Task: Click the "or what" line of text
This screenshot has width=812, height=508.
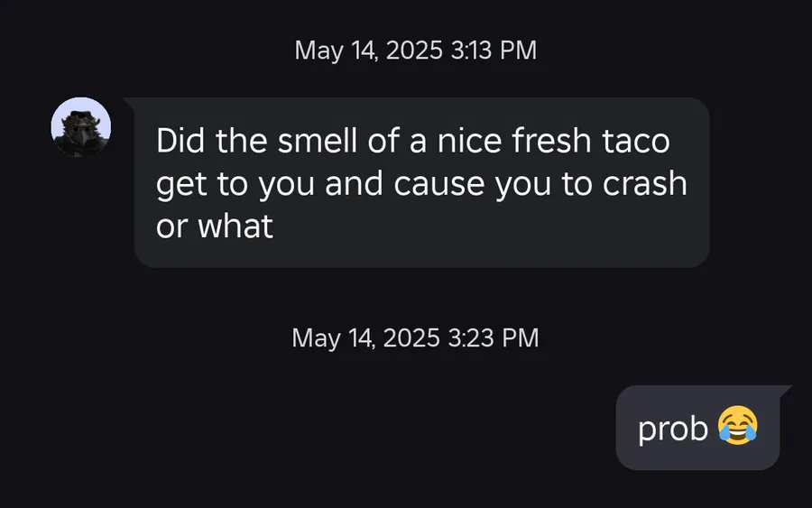Action: click(x=215, y=226)
